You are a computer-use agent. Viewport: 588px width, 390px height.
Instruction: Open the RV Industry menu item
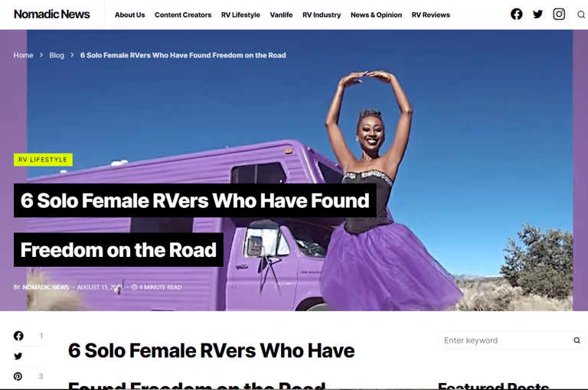[x=322, y=15]
